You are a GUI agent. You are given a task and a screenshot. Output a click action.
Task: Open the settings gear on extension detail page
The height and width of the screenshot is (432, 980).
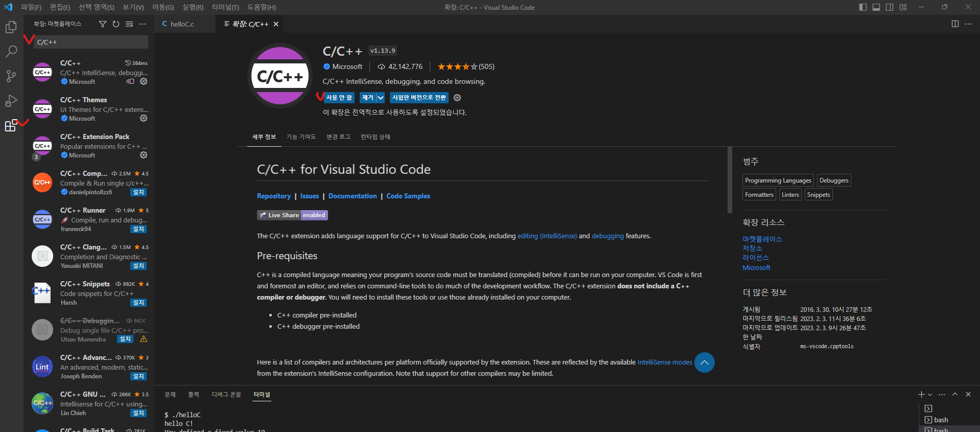[457, 98]
